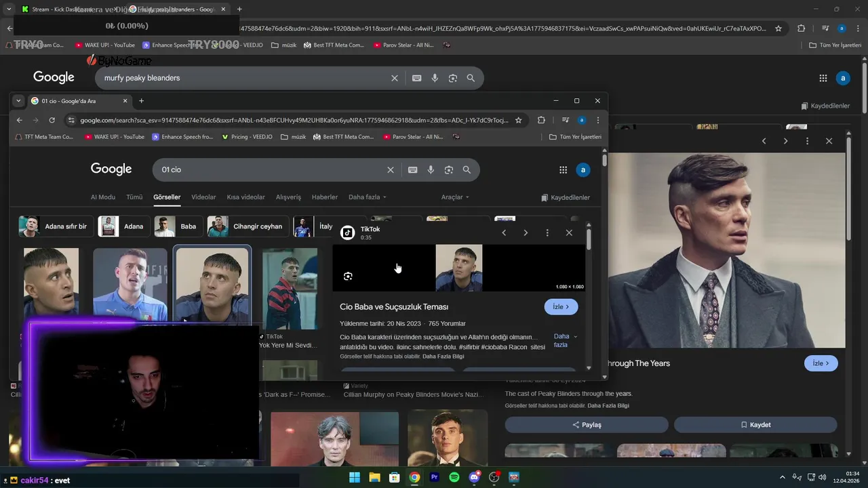The width and height of the screenshot is (868, 488).
Task: Click İzle button in TikTok preview panel
Action: [561, 307]
